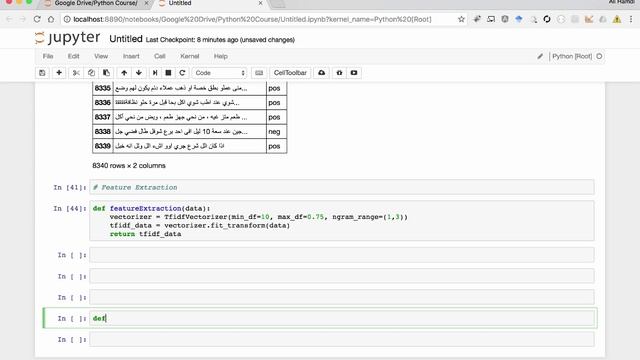Open the File menu

coord(48,56)
